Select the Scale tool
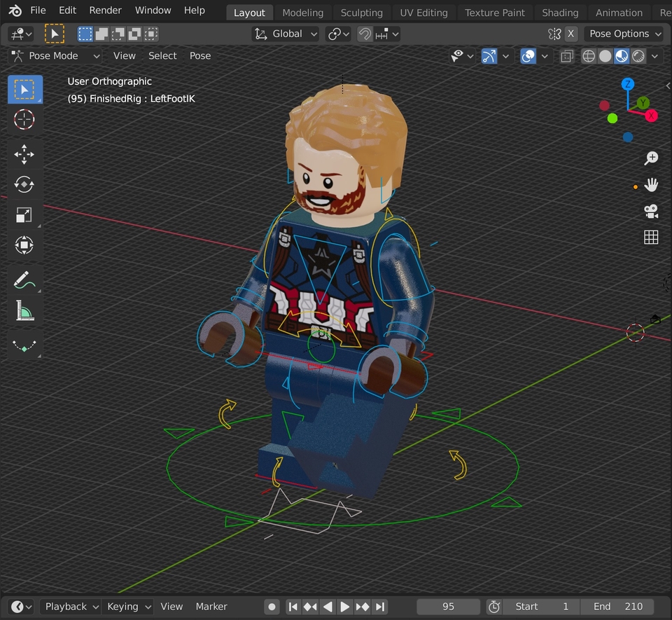The image size is (672, 620). [x=24, y=215]
